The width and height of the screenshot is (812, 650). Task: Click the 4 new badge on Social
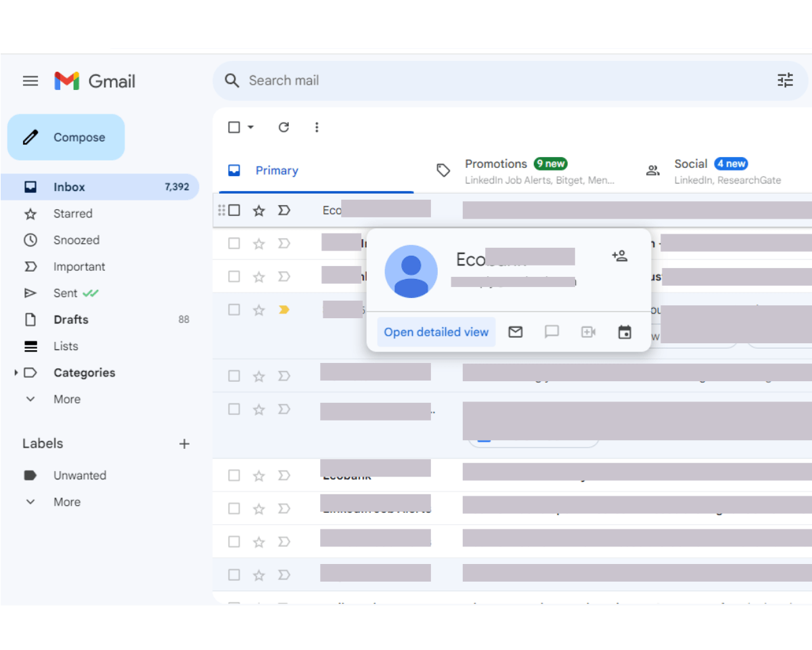coord(731,164)
